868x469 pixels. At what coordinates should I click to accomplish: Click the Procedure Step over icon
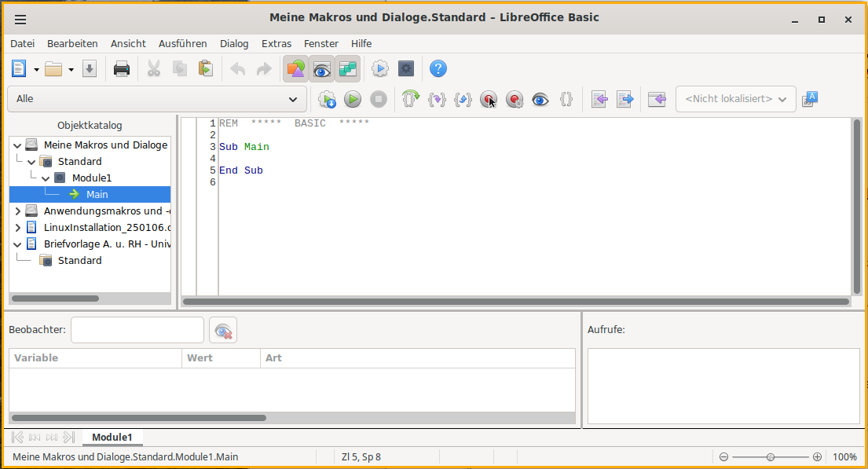click(411, 99)
